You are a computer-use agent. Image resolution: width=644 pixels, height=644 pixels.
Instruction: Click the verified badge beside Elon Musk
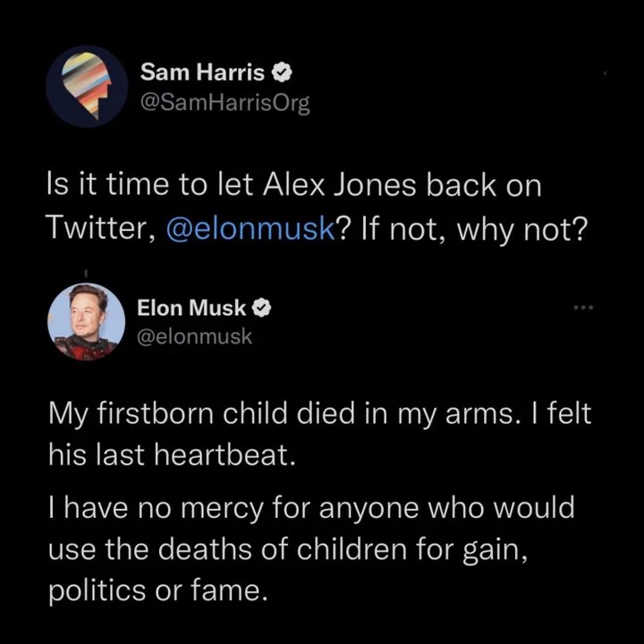261,309
